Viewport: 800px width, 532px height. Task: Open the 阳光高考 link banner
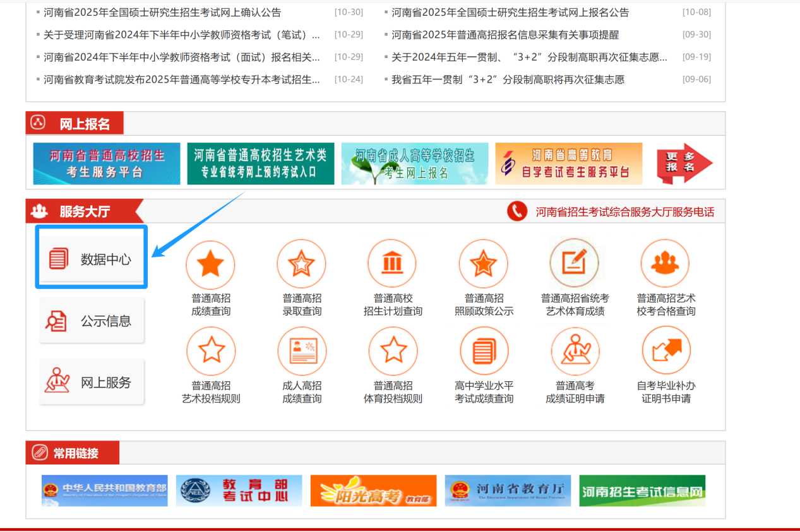click(373, 491)
